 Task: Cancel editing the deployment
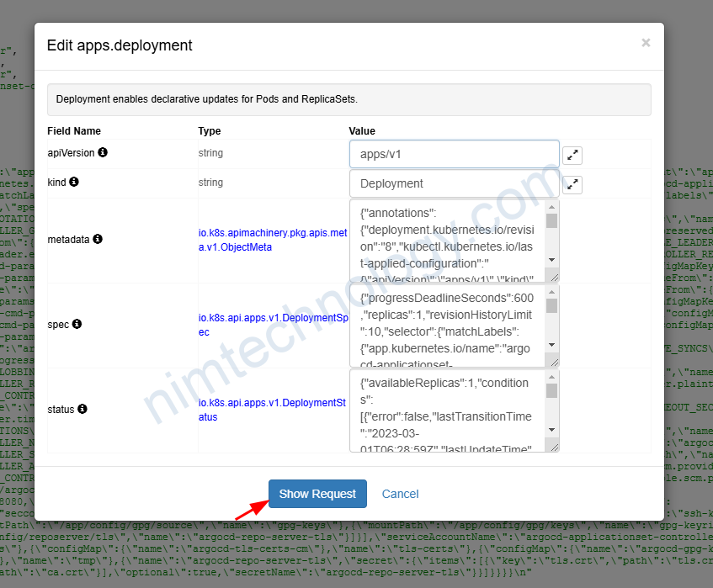(400, 494)
